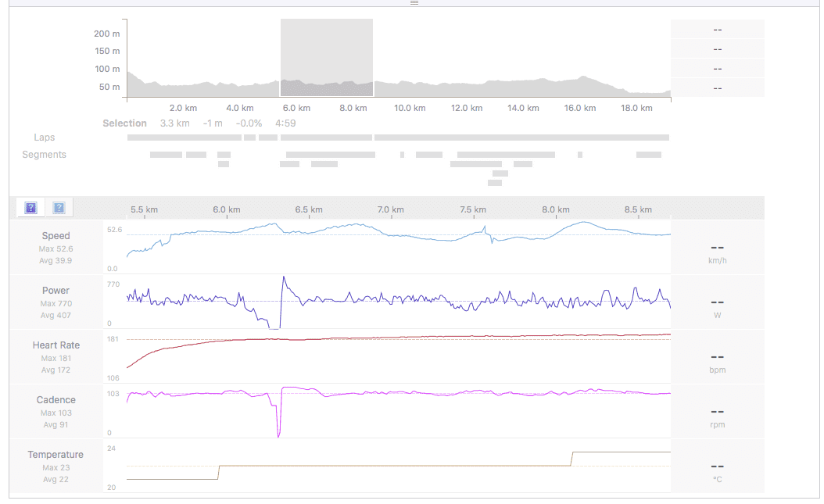This screenshot has height=504, width=824.
Task: Click the 770 W power spike peak
Action: (284, 277)
